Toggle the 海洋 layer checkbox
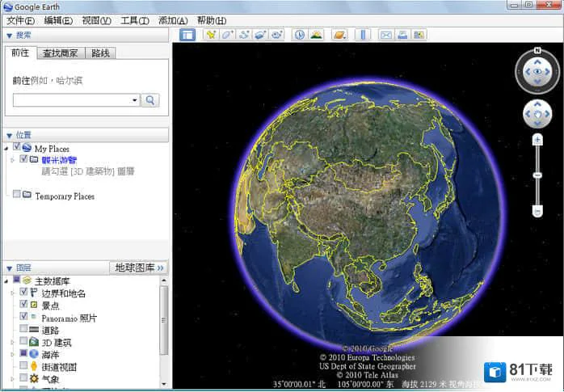Viewport: 564px width, 392px height. [23, 353]
